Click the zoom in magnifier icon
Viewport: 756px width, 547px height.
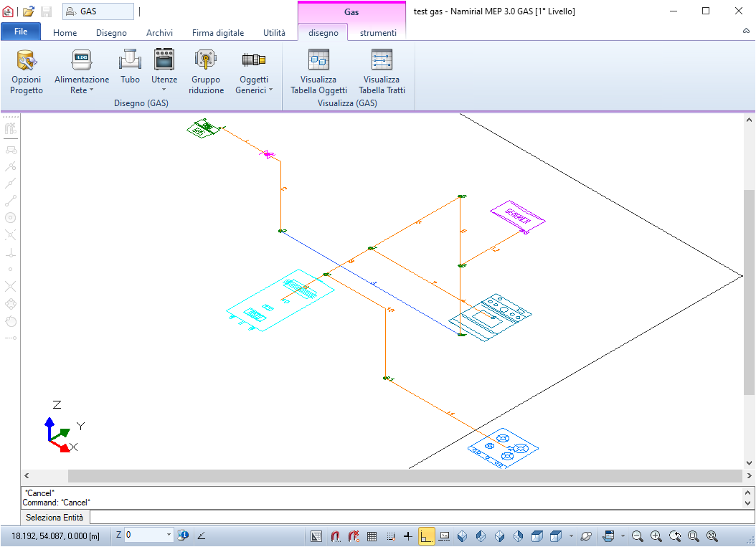coord(656,536)
